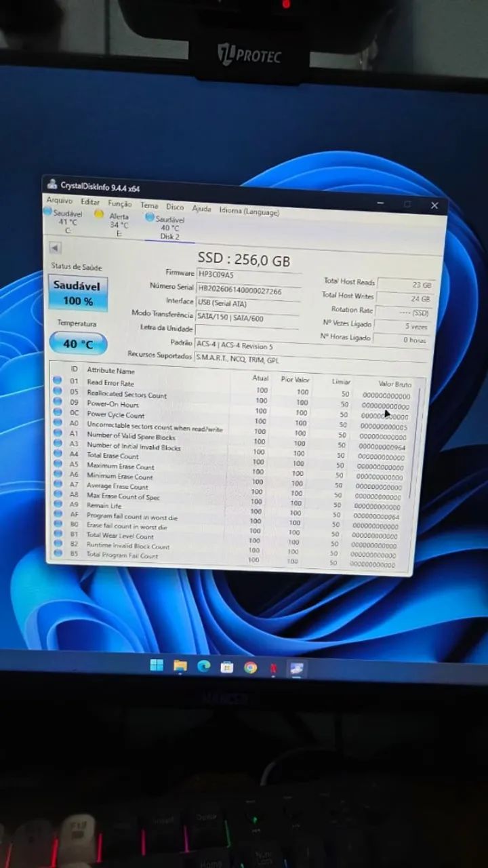Open the Idioma (Language) menu
Image resolution: width=488 pixels, height=868 pixels.
249,211
